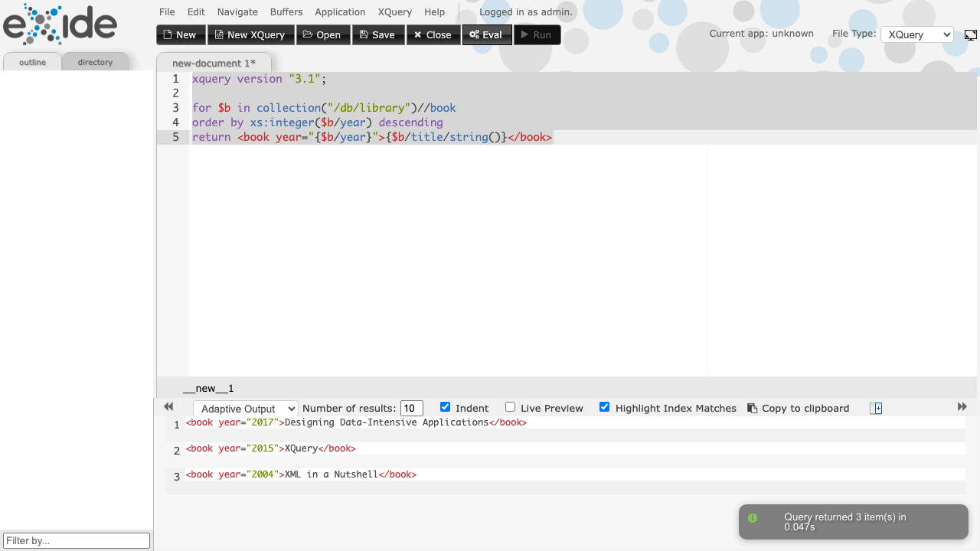Evaluate the query with Eval
This screenshot has height=551, width=980.
click(x=487, y=34)
